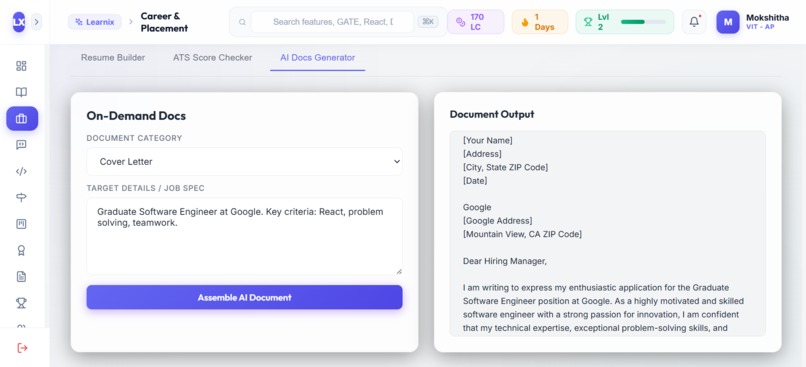Switch to the Resume Builder tab
This screenshot has width=806, height=367.
click(x=113, y=58)
